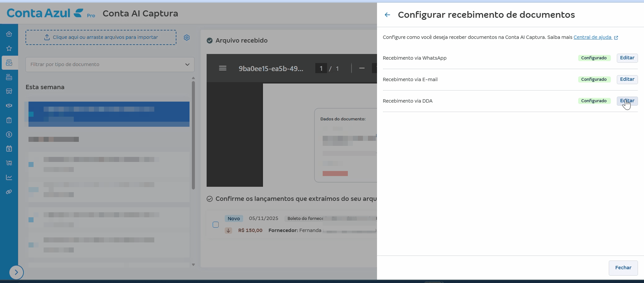
Task: Check the box for the Novo entry
Action: (x=216, y=225)
